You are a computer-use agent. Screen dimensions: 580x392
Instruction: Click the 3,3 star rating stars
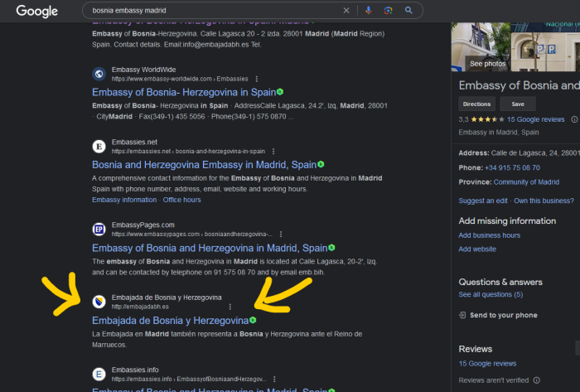pyautogui.click(x=487, y=119)
